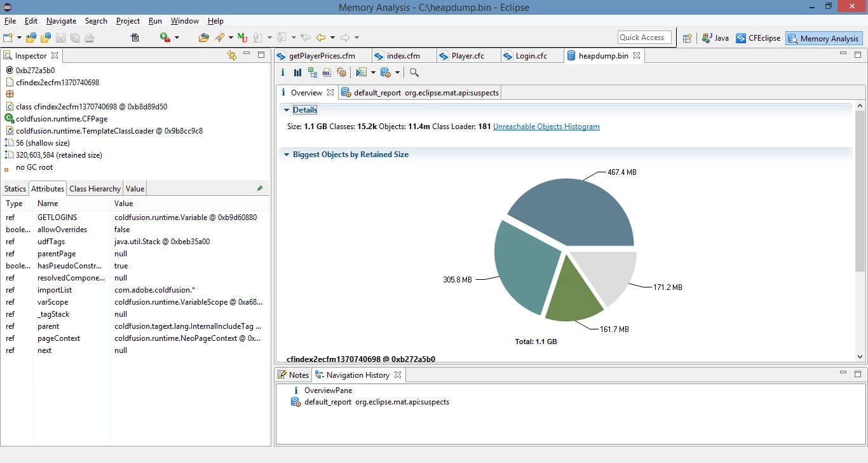
Task: Click the Forward navigation arrow icon
Action: tap(345, 38)
